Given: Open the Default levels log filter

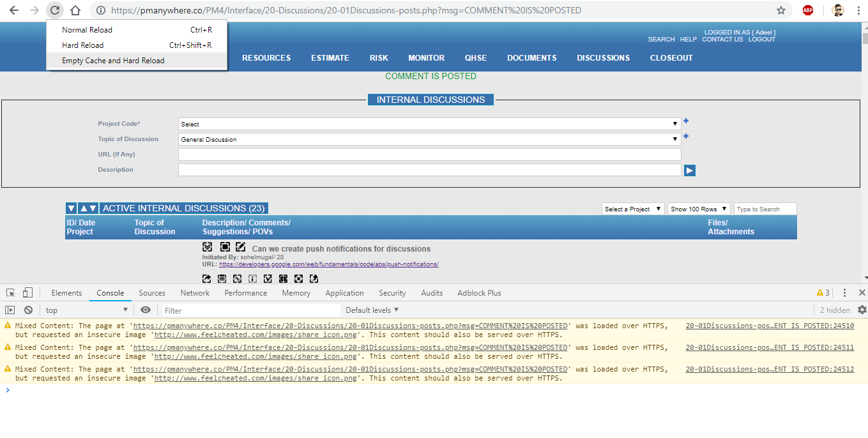Looking at the screenshot, I should click(x=372, y=310).
